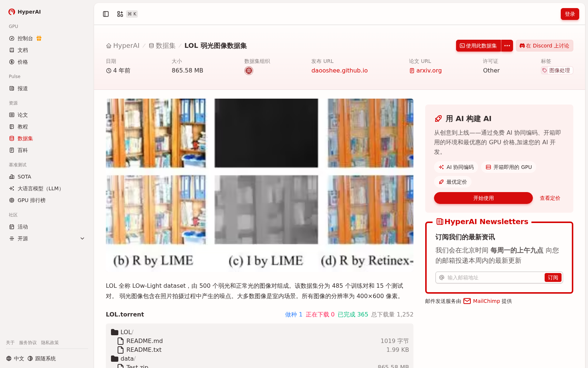Open the command palette grid icon
The image size is (588, 368).
(120, 14)
